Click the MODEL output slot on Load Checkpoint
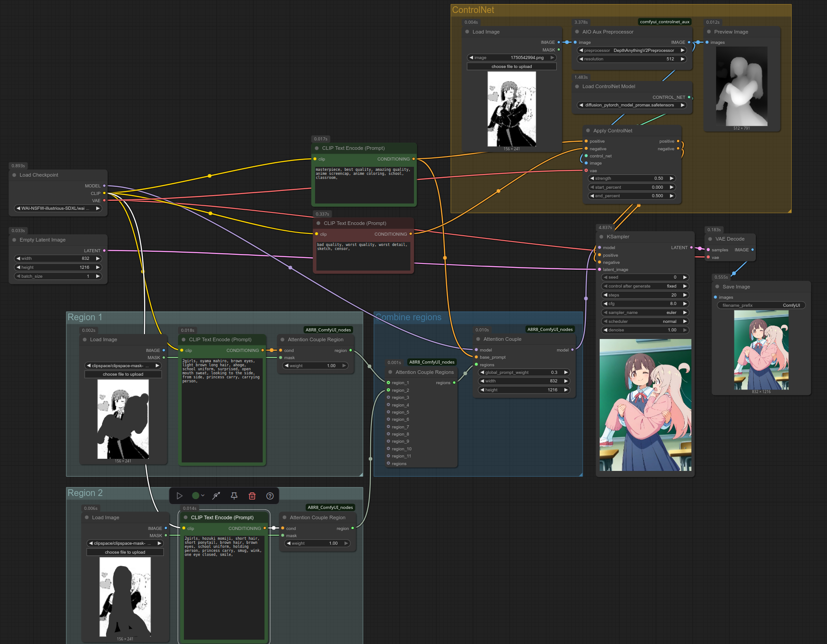The height and width of the screenshot is (644, 827). pyautogui.click(x=104, y=186)
